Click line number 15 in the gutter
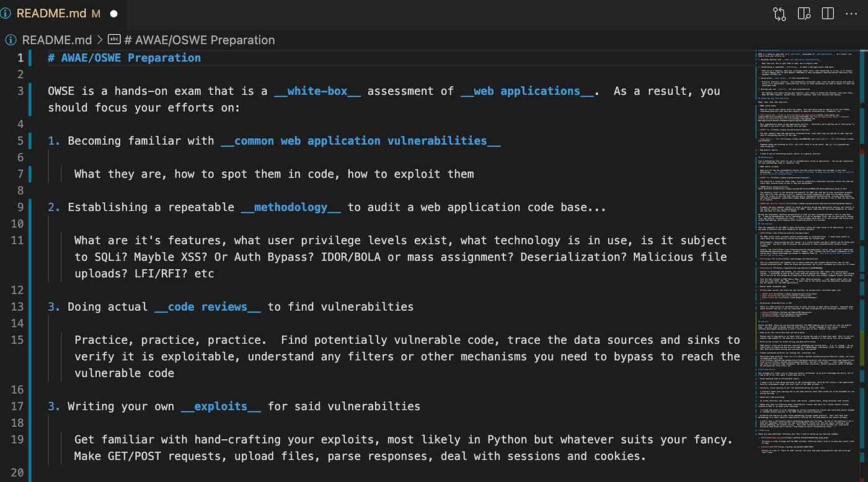Screen dimensions: 868x482 tap(17, 340)
